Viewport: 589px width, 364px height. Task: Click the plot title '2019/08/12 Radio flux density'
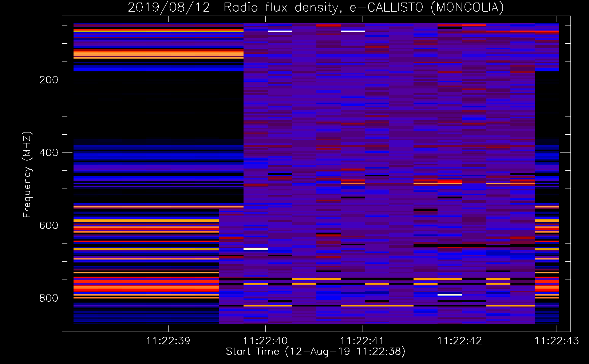coord(316,7)
